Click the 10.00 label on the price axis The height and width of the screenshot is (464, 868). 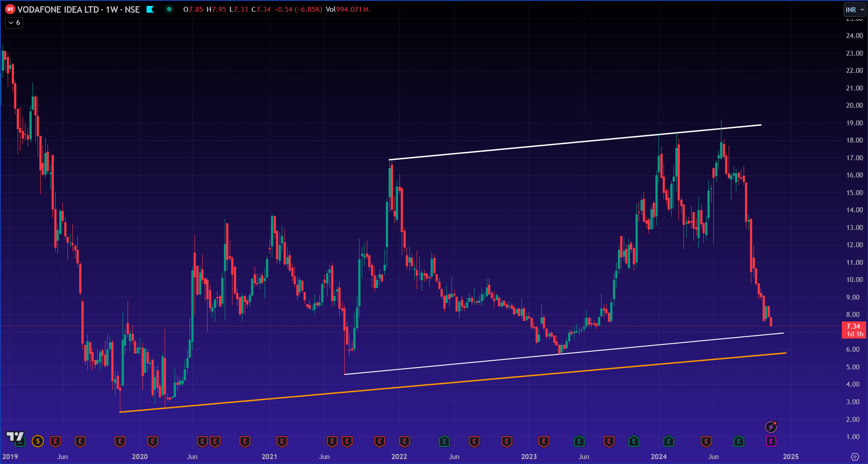(x=854, y=280)
